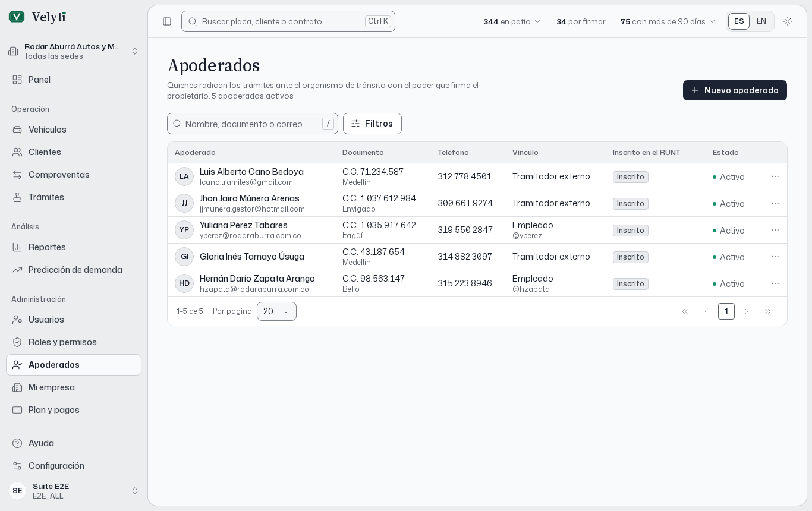The height and width of the screenshot is (511, 812).
Task: Open the rows per page 20 dropdown
Action: 276,311
